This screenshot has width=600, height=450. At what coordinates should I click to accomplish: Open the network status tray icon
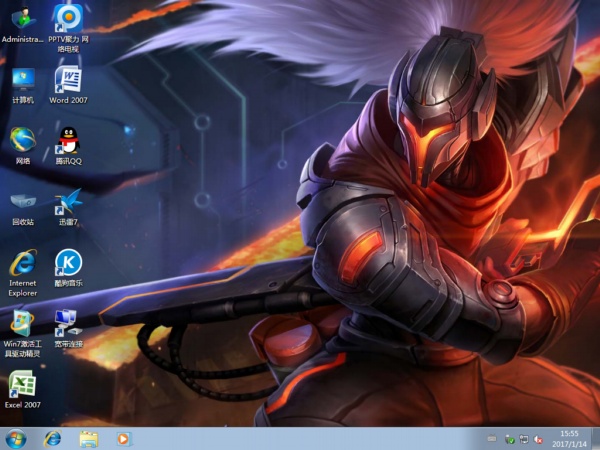pyautogui.click(x=524, y=439)
